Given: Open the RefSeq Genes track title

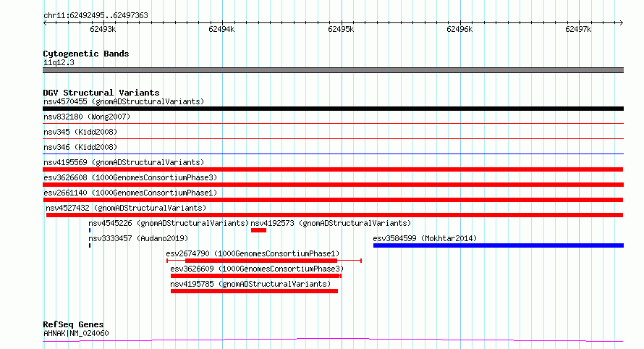Looking at the screenshot, I should [x=73, y=324].
